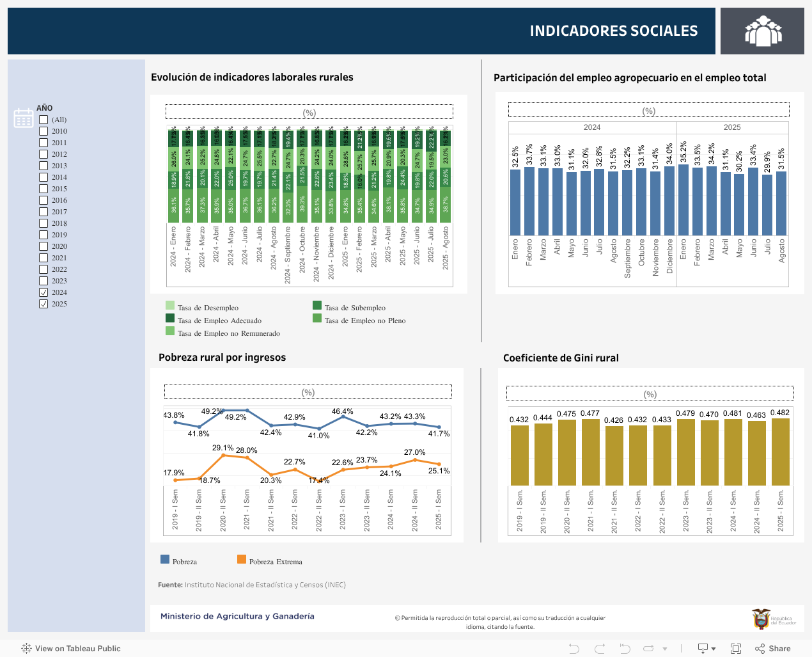
Task: Expand the (%) selector above Gini chart
Action: tap(650, 393)
